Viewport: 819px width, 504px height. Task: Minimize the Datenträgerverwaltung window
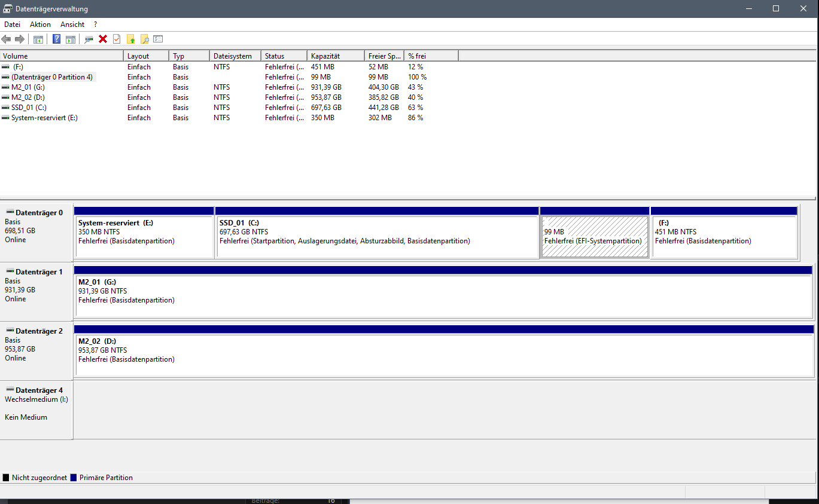tap(748, 8)
